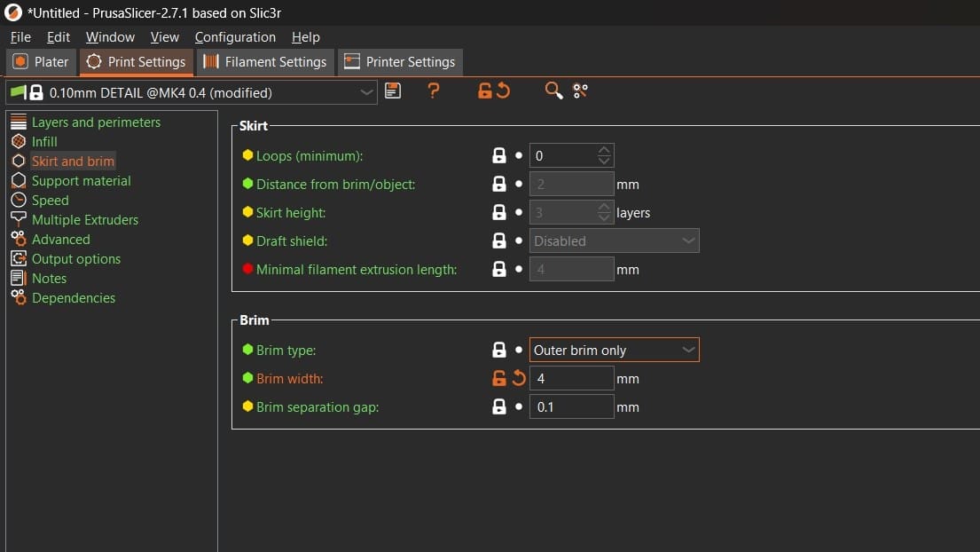Click the lock icon for Brim separation gap
Screen dimensions: 980x552
[x=498, y=407]
